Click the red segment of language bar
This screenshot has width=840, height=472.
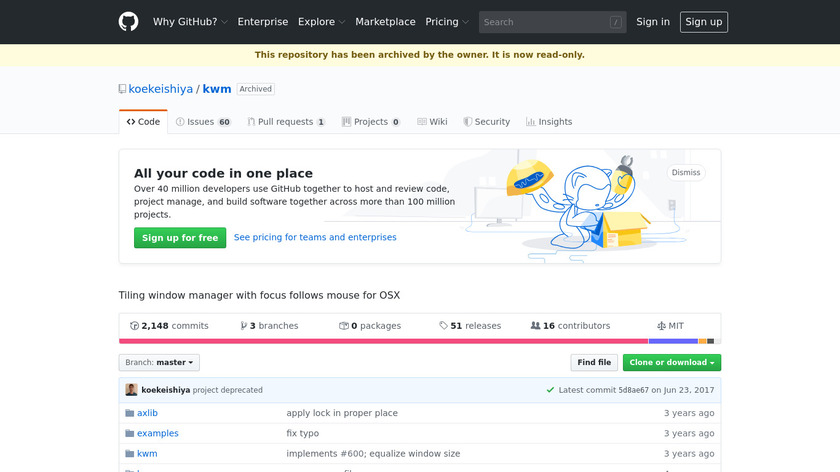384,341
